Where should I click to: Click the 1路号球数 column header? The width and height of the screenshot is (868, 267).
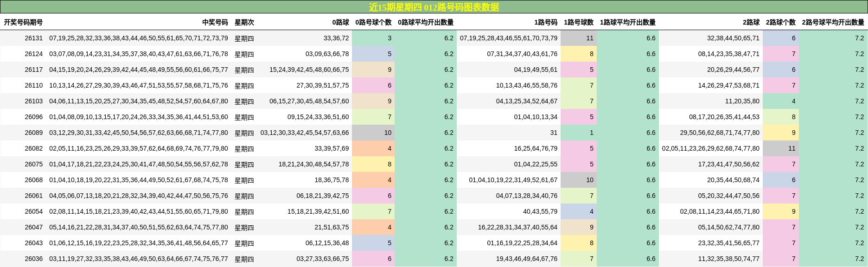(579, 22)
